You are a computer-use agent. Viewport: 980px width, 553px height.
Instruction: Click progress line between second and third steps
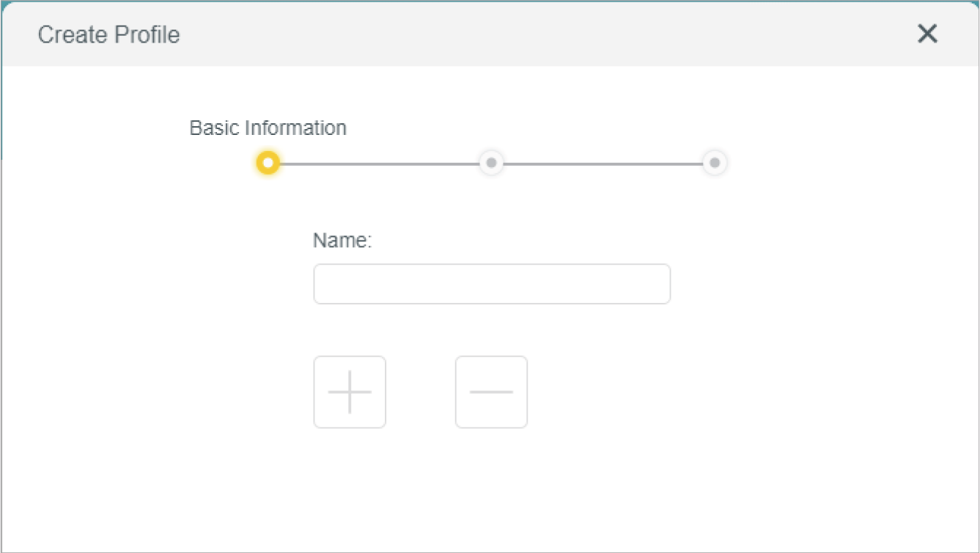[603, 164]
